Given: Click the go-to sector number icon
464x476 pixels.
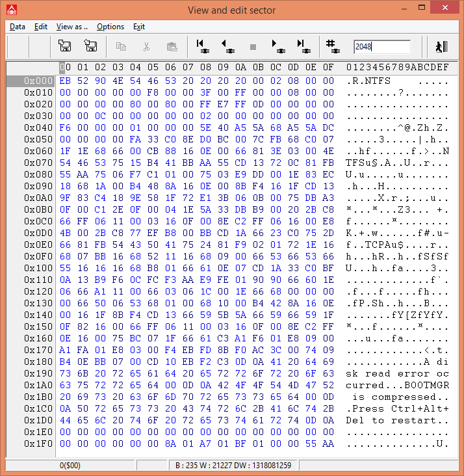Looking at the screenshot, I should (x=333, y=46).
